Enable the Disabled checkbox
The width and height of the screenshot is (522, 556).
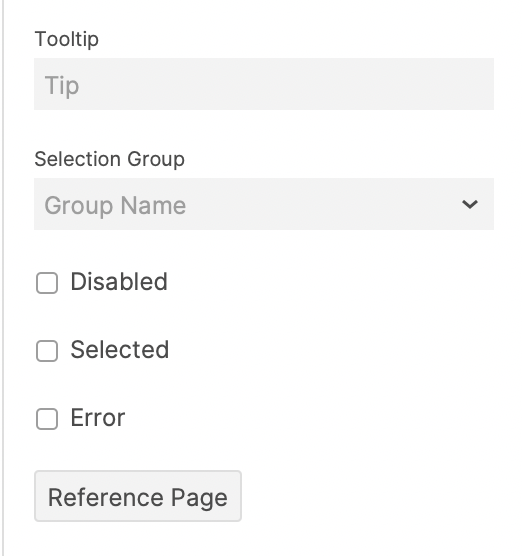[x=47, y=283]
